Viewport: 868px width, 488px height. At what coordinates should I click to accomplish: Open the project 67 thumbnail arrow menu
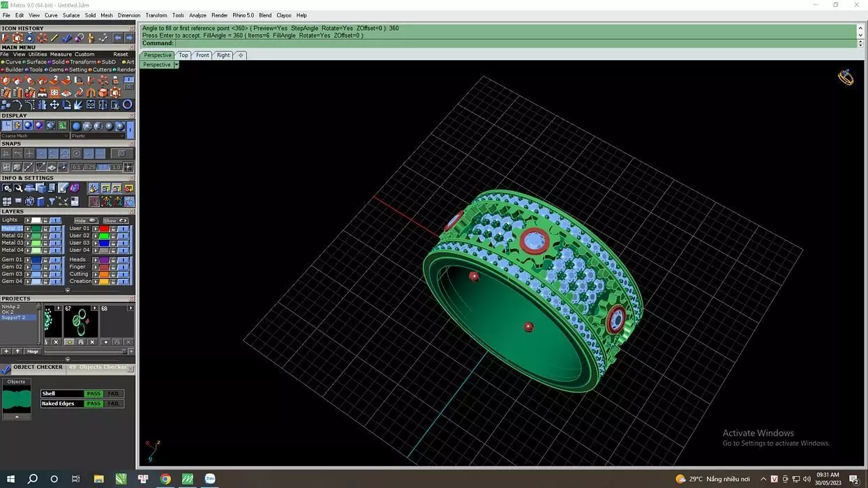(x=94, y=308)
